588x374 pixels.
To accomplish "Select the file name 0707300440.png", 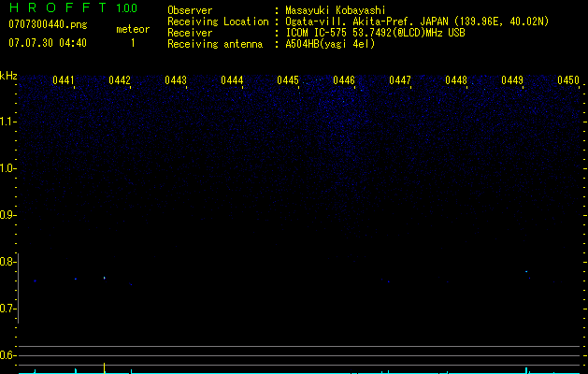I will (48, 25).
